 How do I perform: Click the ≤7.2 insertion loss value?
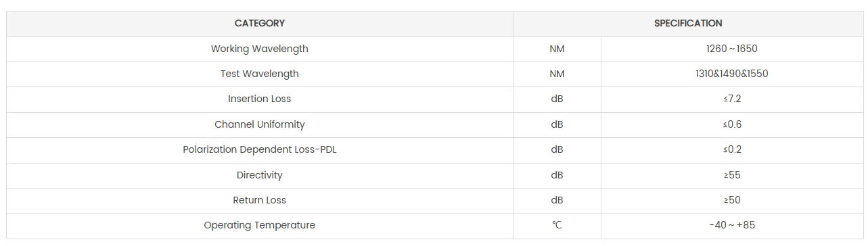733,99
